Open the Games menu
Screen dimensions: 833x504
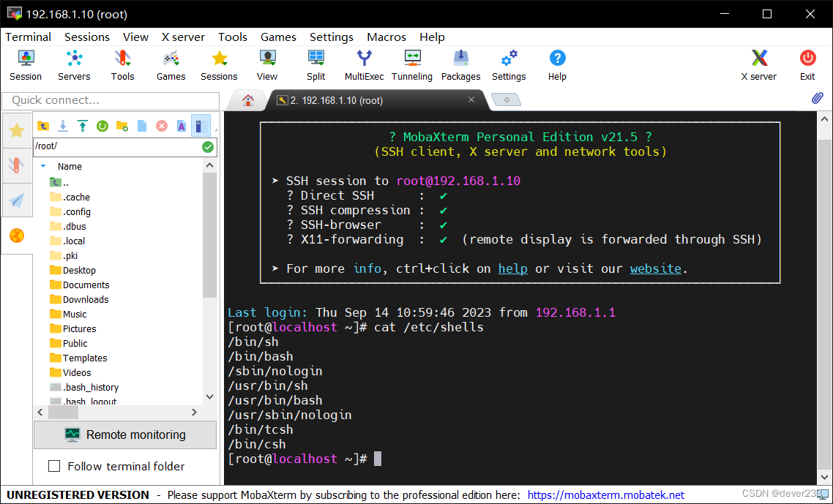(278, 37)
